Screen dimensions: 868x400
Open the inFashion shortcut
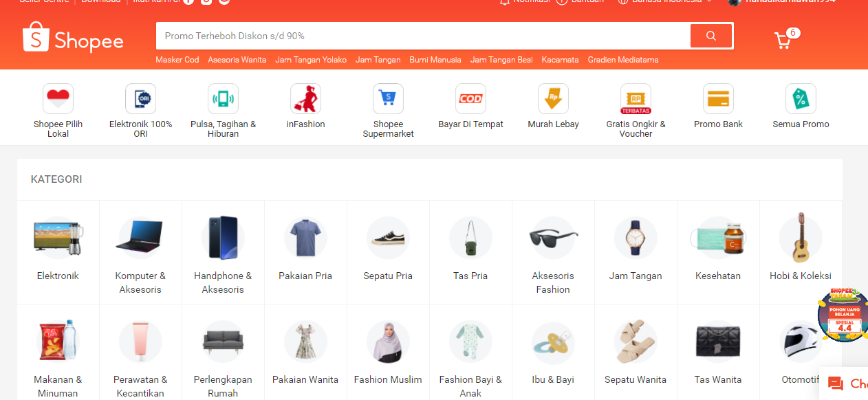(x=306, y=107)
